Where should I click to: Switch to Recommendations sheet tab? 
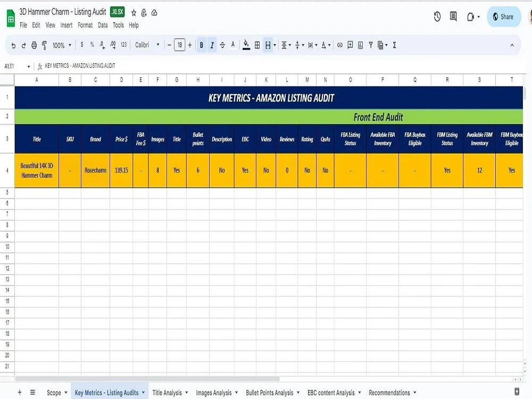tap(389, 393)
